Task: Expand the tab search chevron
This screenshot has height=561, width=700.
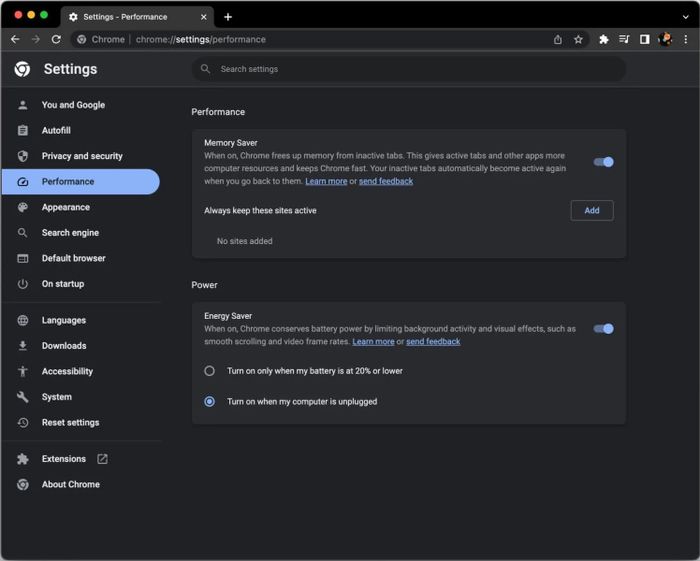Action: tap(685, 17)
